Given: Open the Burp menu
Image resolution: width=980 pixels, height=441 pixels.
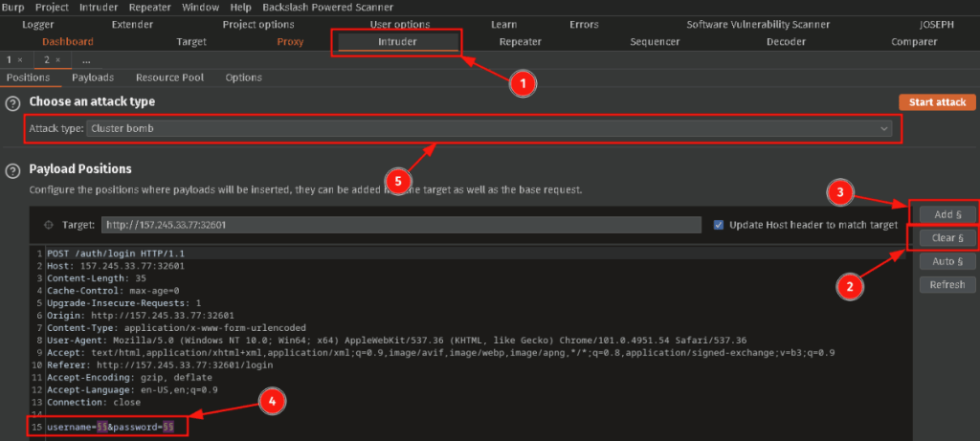Looking at the screenshot, I should tap(16, 7).
